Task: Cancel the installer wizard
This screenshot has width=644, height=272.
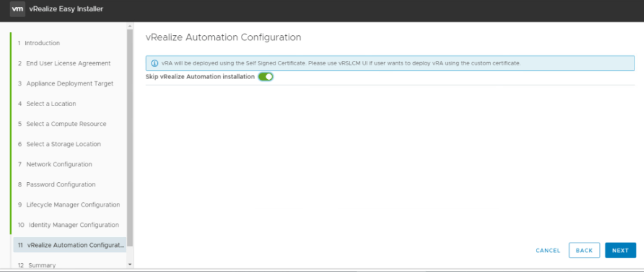Action: [x=548, y=250]
